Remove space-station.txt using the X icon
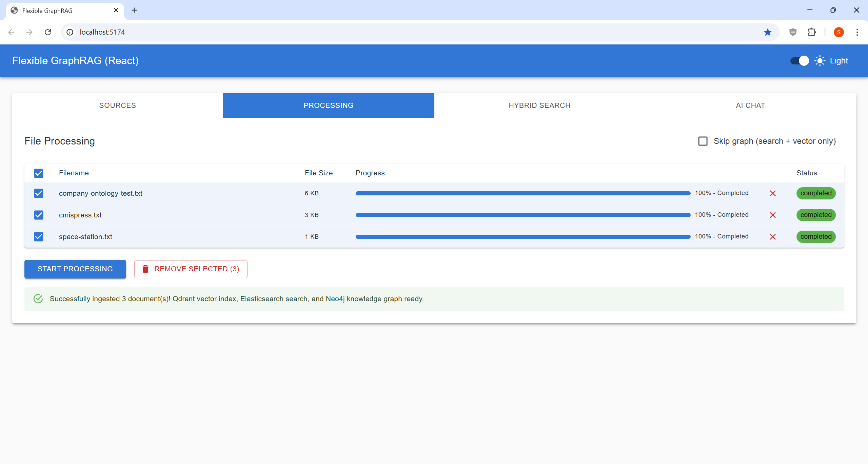Screen dimensions: 868x464 (773, 237)
